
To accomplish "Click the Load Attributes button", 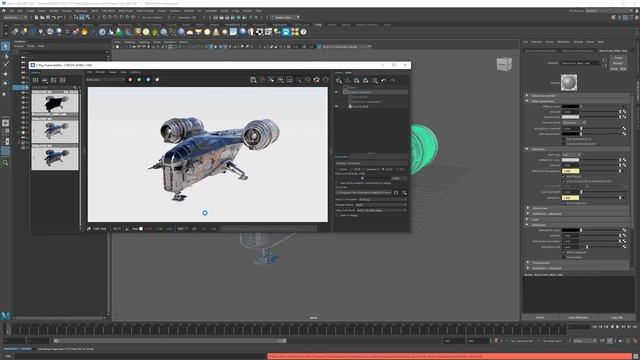I will pyautogui.click(x=578, y=318).
